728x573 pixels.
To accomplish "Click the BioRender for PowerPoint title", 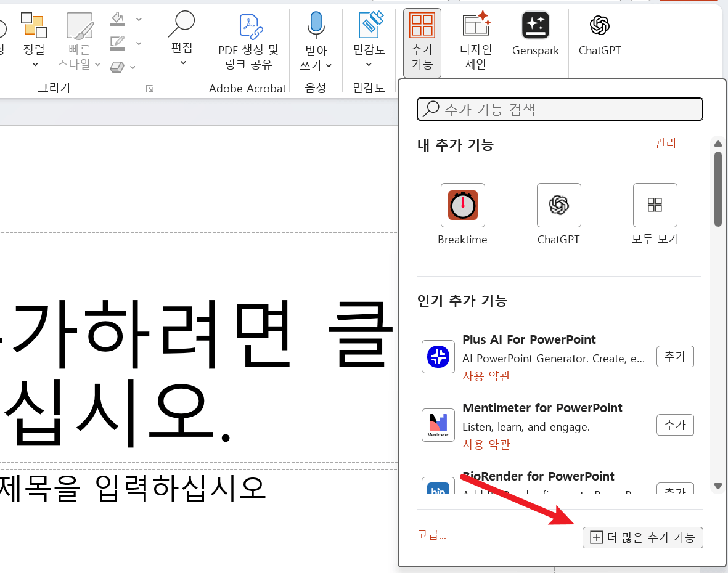I will tap(538, 476).
